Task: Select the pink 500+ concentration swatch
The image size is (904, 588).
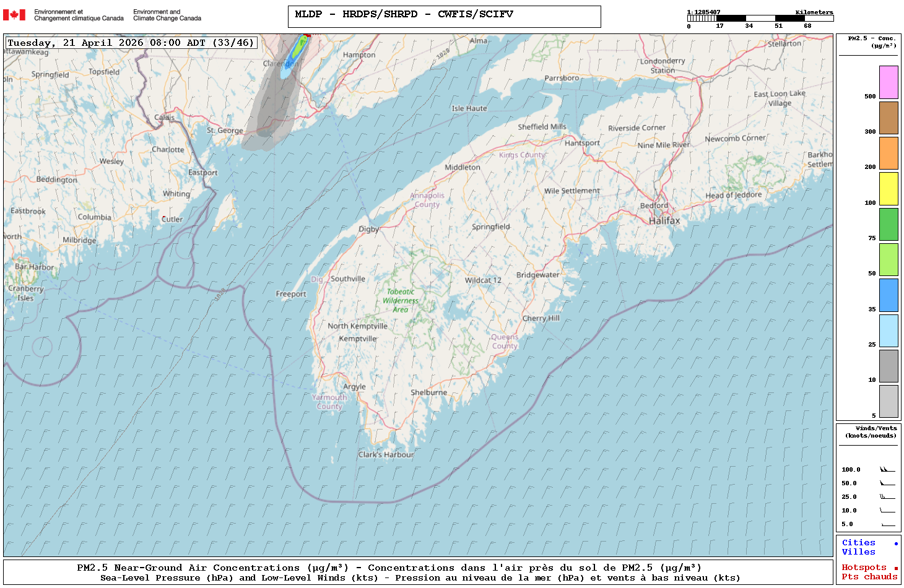Action: (889, 82)
